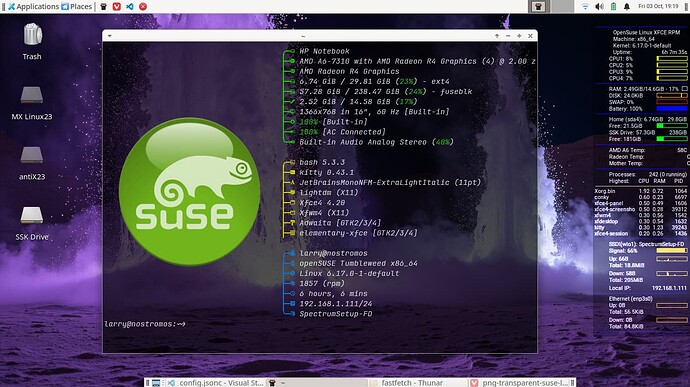Click the 'Xfwm4 (X11)' line

tap(324, 213)
